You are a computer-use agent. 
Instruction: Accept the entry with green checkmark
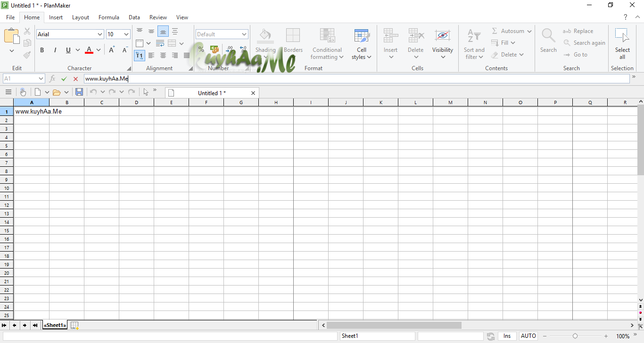64,79
